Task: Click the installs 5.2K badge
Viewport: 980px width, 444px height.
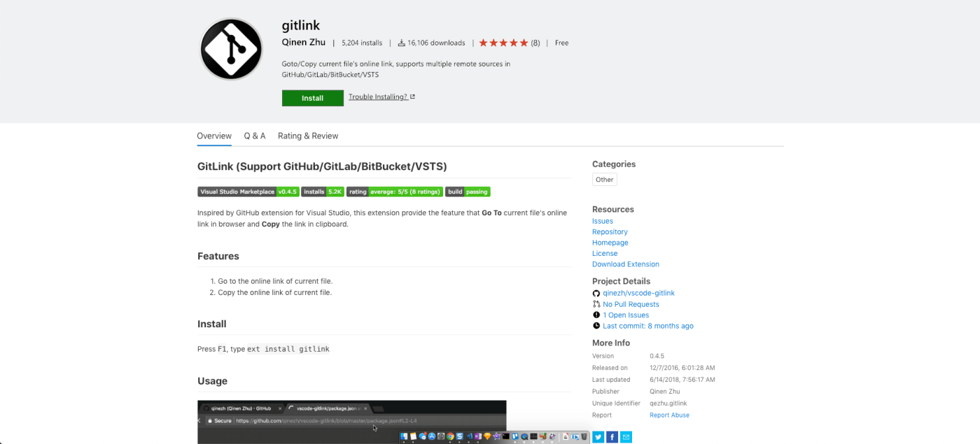Action: 323,192
